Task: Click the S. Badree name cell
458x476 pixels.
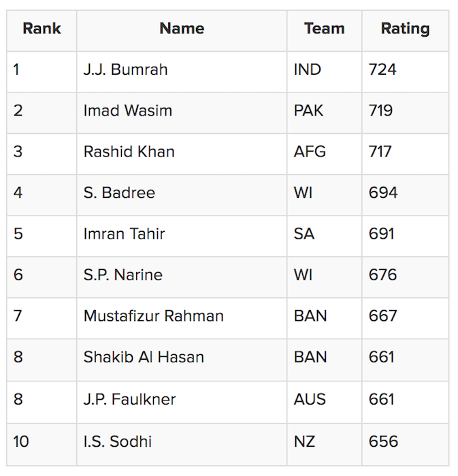Action: click(x=119, y=192)
